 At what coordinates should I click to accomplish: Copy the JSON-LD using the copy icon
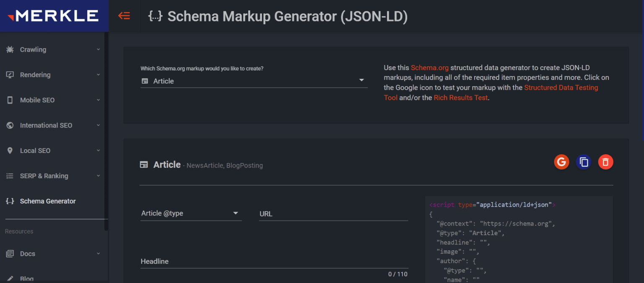pyautogui.click(x=583, y=162)
